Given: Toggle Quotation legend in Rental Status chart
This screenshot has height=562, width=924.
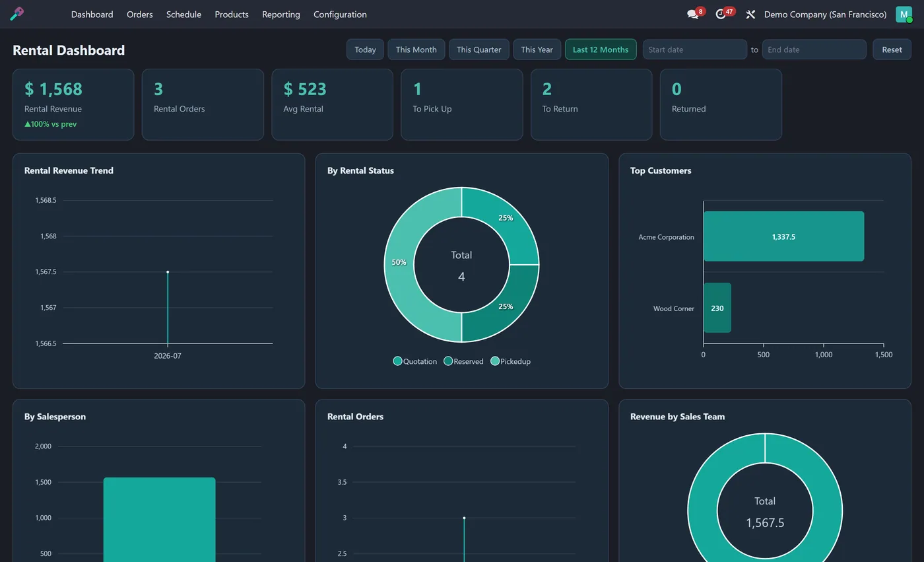Looking at the screenshot, I should (415, 361).
